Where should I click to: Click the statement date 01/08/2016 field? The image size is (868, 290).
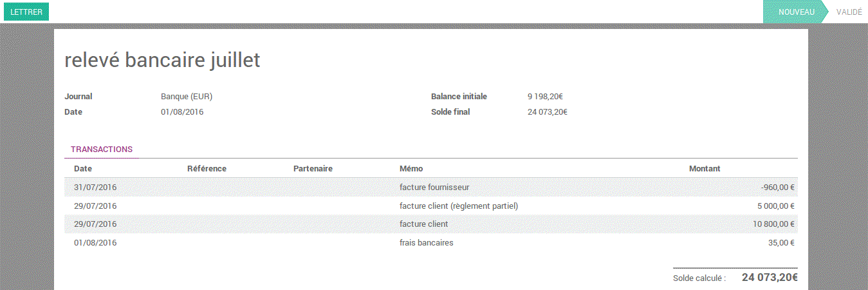(x=183, y=112)
